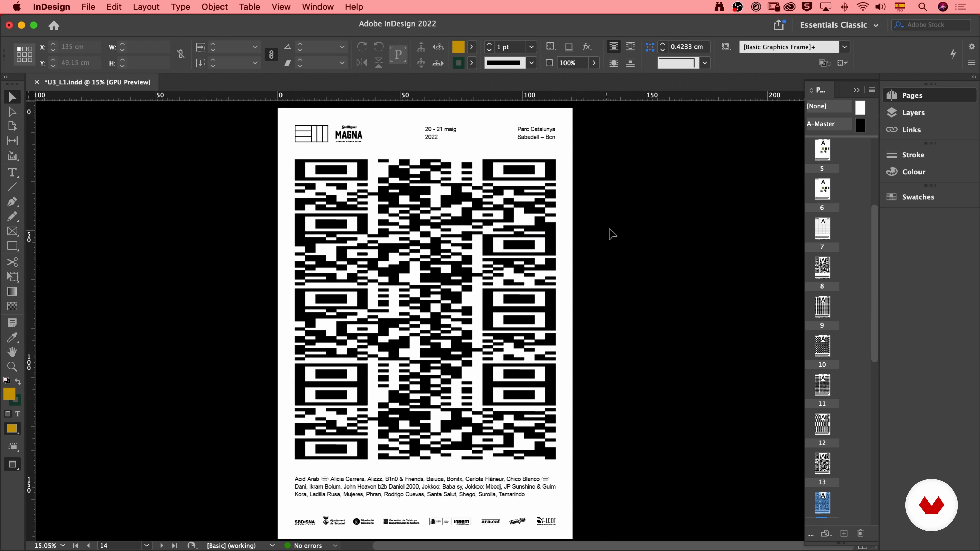Switch to the U3_L1.indd document tab
The image size is (980, 551).
97,82
